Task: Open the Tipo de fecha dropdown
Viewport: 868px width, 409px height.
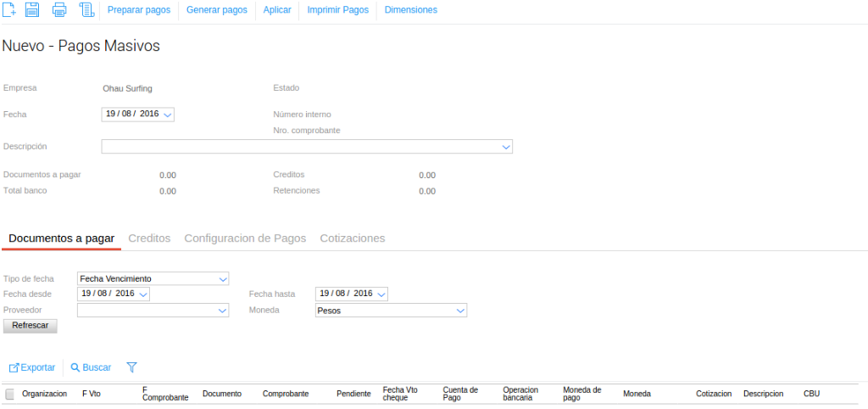Action: 223,278
